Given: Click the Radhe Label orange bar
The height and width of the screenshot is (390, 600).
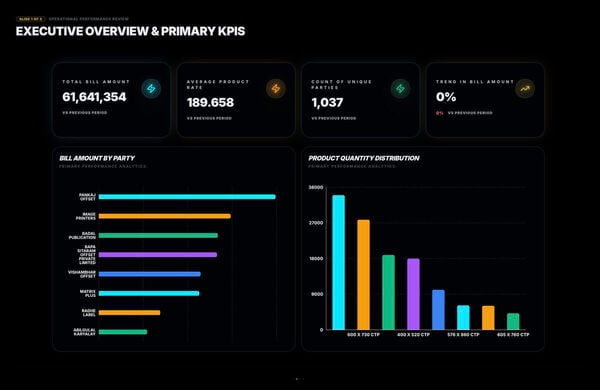Looking at the screenshot, I should [129, 313].
